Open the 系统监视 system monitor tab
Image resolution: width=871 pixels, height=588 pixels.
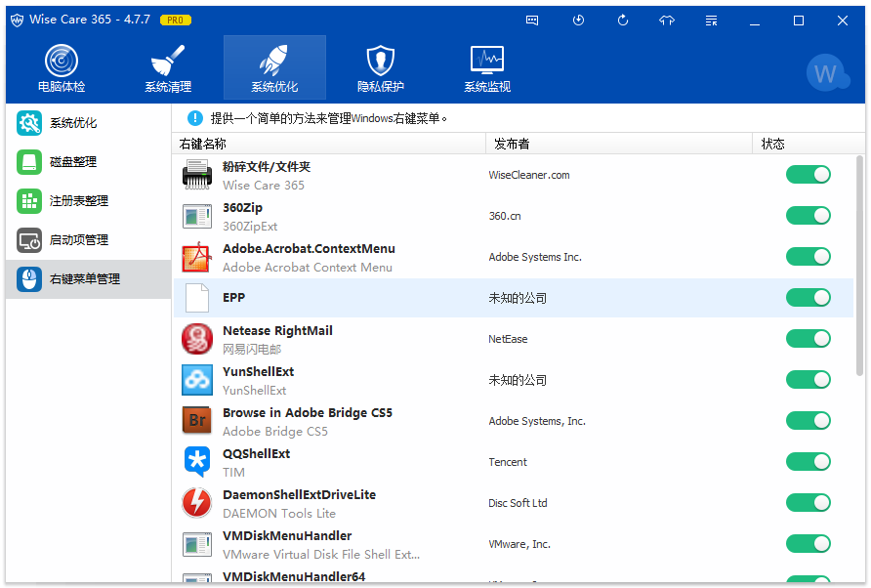(x=487, y=67)
